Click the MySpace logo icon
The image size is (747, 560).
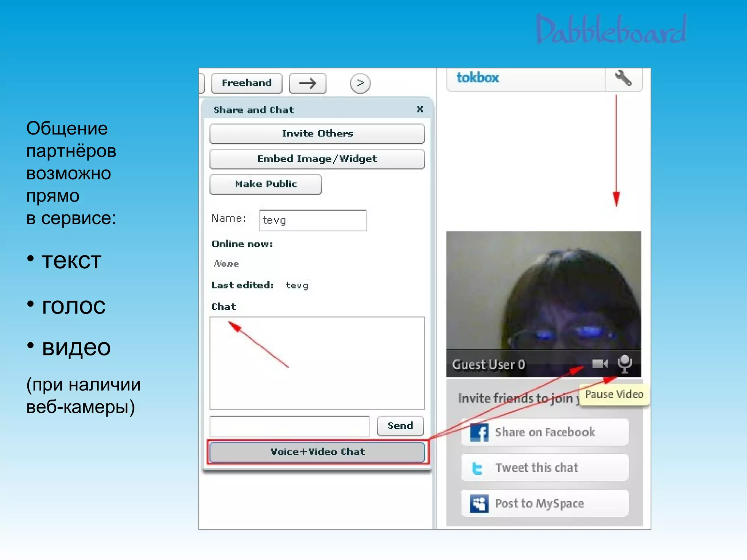click(479, 504)
